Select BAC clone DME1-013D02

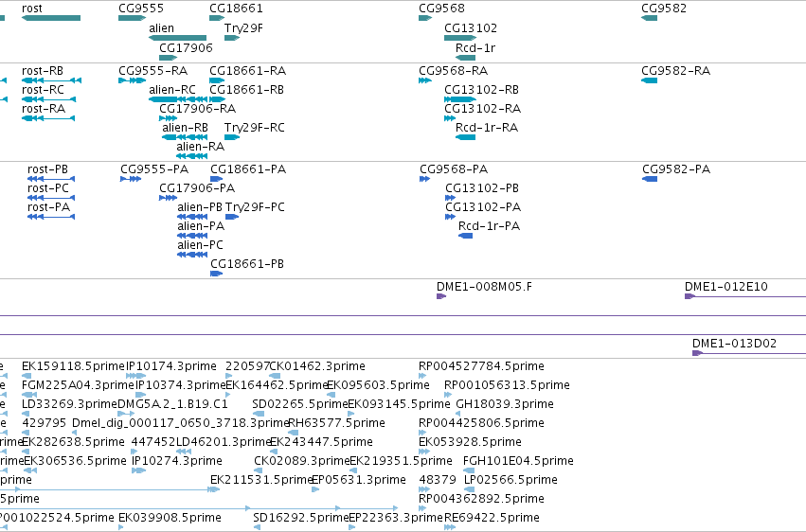tap(735, 344)
